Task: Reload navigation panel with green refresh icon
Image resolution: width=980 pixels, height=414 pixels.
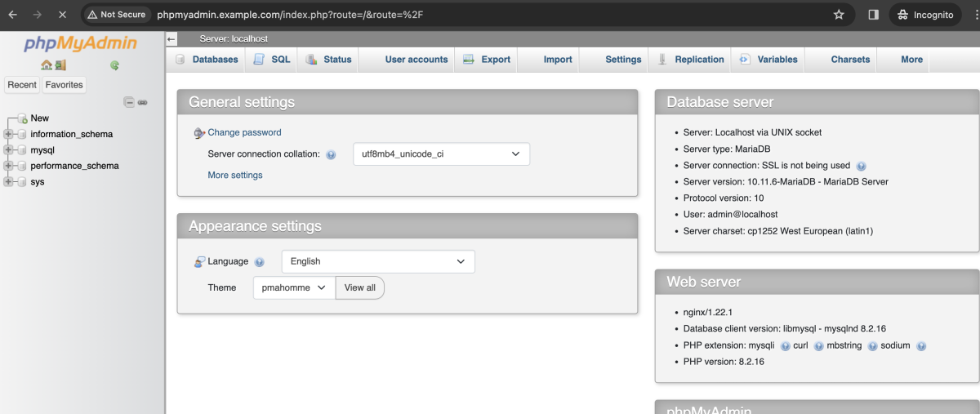Action: coord(115,65)
